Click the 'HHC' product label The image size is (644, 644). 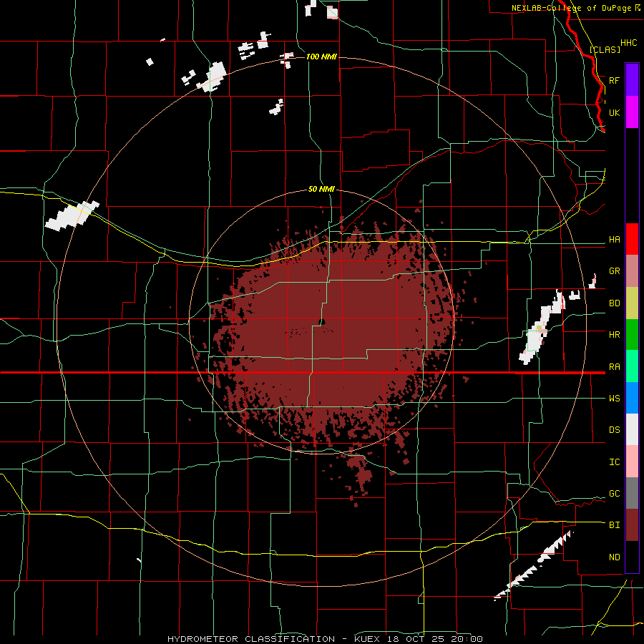tap(629, 43)
